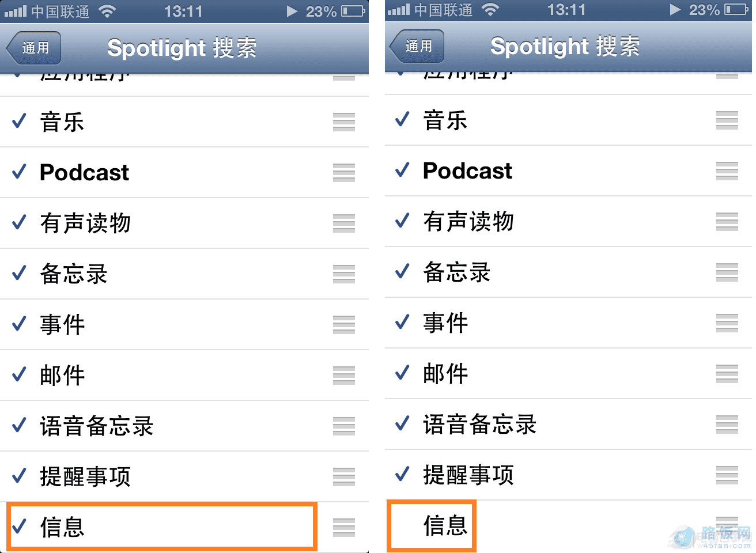The width and height of the screenshot is (756, 553).
Task: Tap the 13:11 clock in right status bar
Action: (566, 10)
